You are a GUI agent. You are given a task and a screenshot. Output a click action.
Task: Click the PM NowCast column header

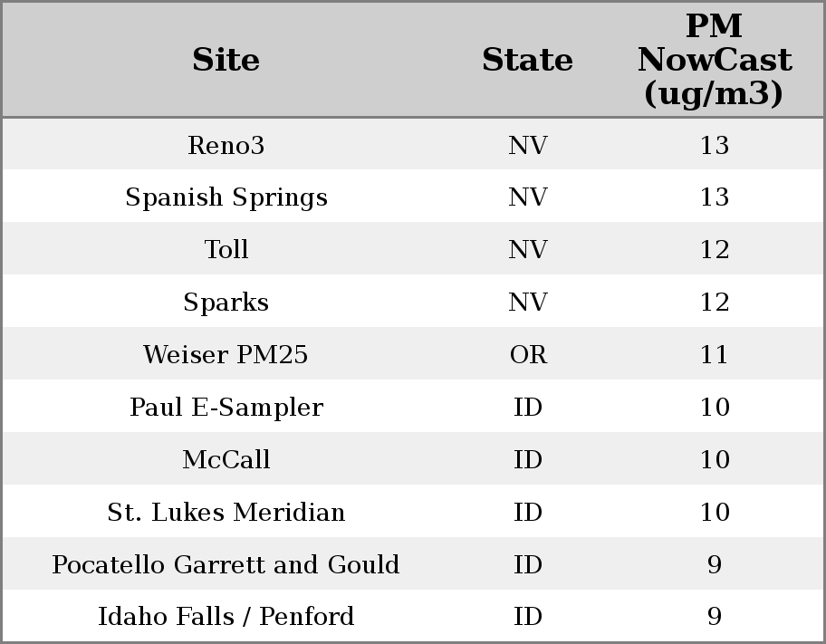coord(714,60)
